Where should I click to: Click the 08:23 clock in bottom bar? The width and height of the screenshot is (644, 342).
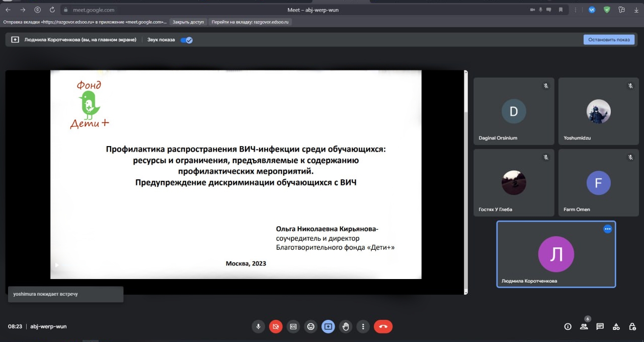coord(15,326)
